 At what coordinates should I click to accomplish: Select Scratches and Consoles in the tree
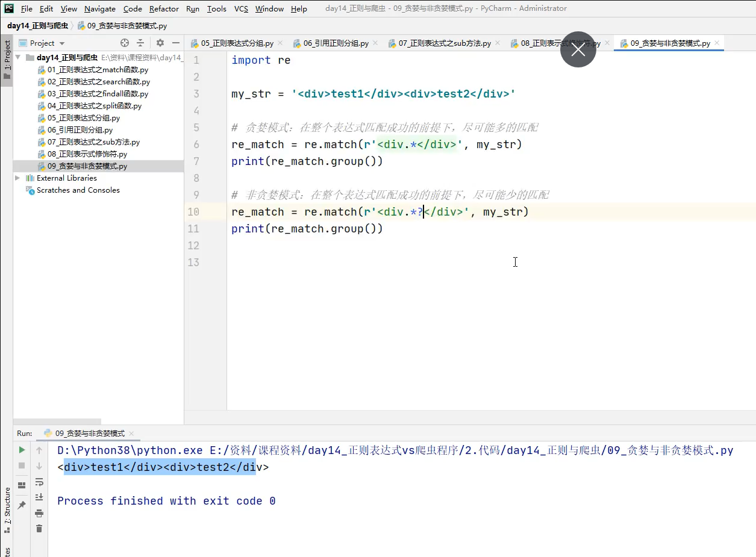pyautogui.click(x=78, y=190)
